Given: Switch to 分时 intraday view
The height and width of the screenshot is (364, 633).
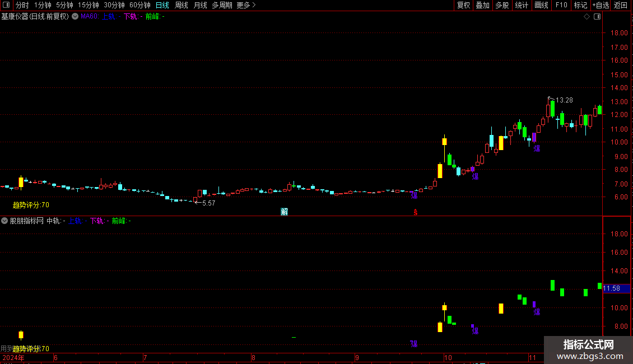Looking at the screenshot, I should (x=22, y=5).
